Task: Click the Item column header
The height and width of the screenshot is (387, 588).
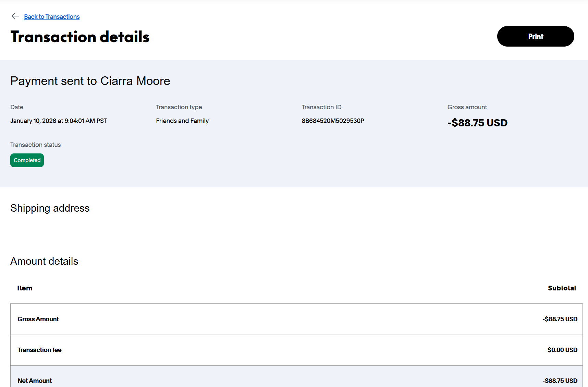Action: click(25, 288)
